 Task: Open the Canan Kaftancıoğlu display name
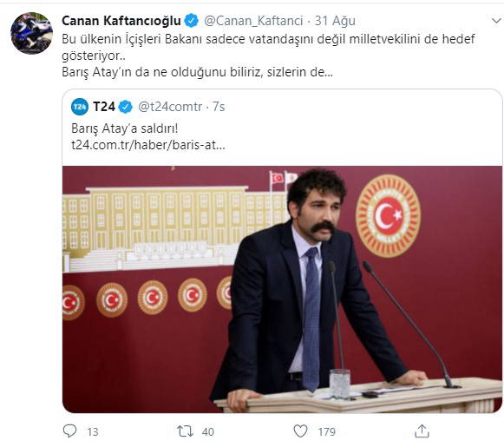tap(121, 21)
